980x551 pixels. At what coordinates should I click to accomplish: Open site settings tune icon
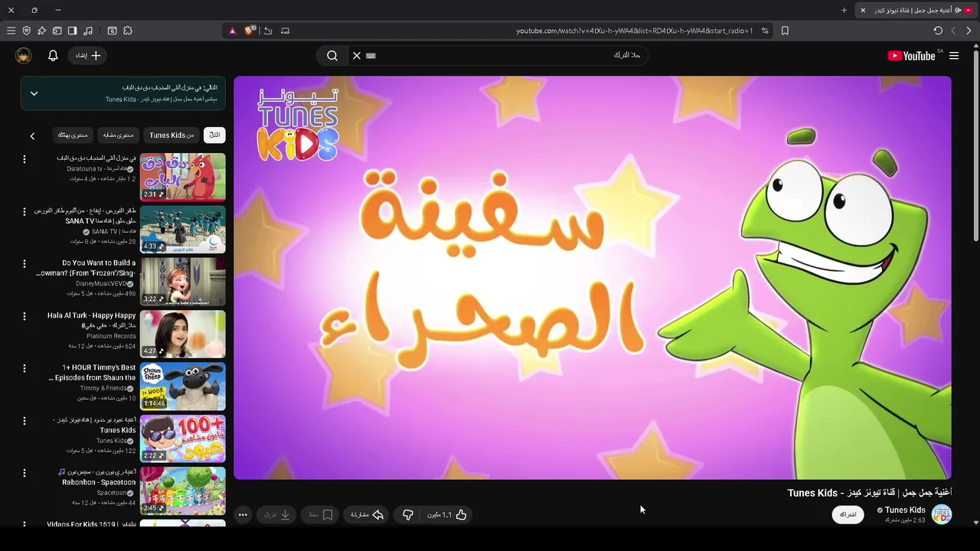click(765, 31)
